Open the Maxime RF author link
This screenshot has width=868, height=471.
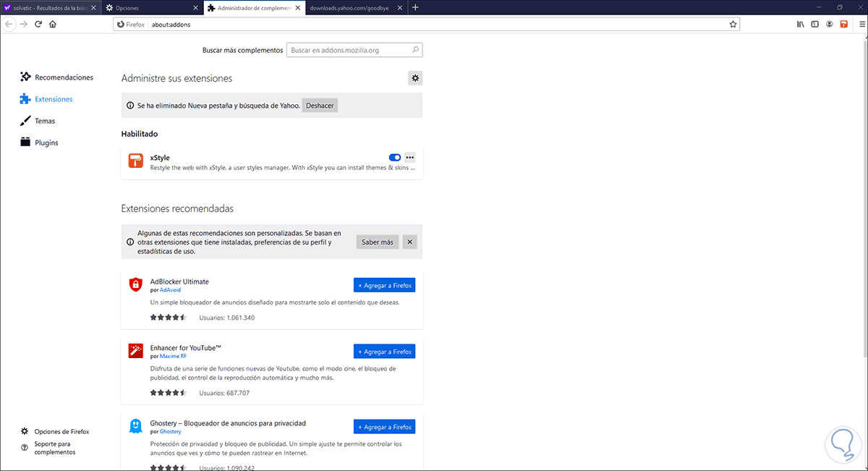(173, 357)
